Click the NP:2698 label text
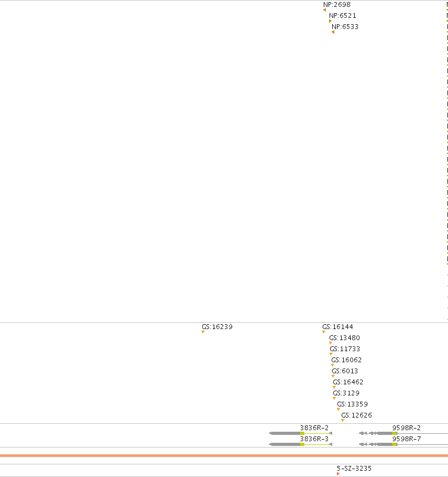 337,5
